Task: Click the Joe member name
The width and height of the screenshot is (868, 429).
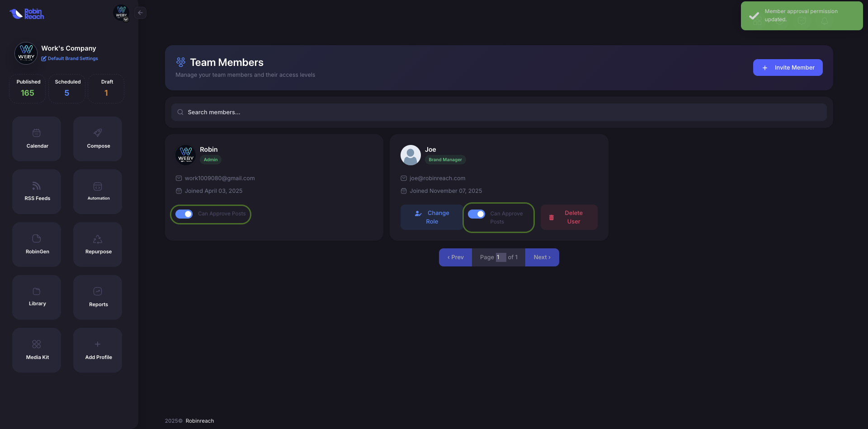Action: click(430, 149)
